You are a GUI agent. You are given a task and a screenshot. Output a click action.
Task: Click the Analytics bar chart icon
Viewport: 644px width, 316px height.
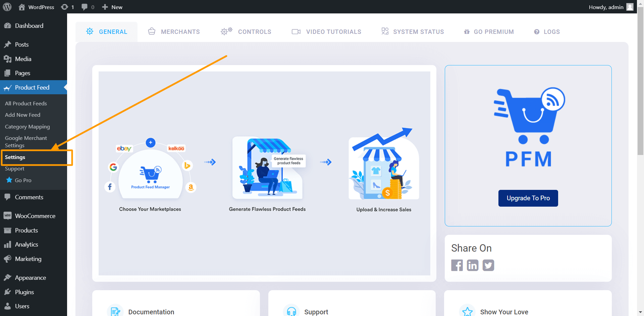7,245
